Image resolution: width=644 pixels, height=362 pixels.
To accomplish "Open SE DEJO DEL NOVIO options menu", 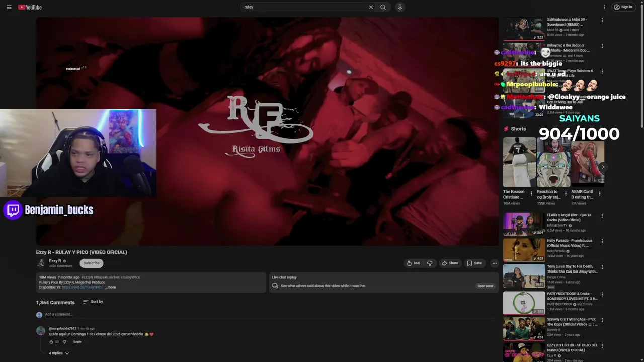I will (x=602, y=346).
